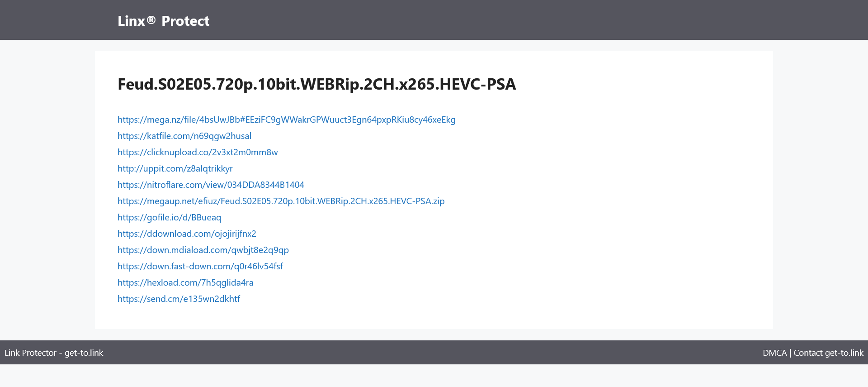
Task: Select the first mirror link under the heading
Action: pos(286,119)
